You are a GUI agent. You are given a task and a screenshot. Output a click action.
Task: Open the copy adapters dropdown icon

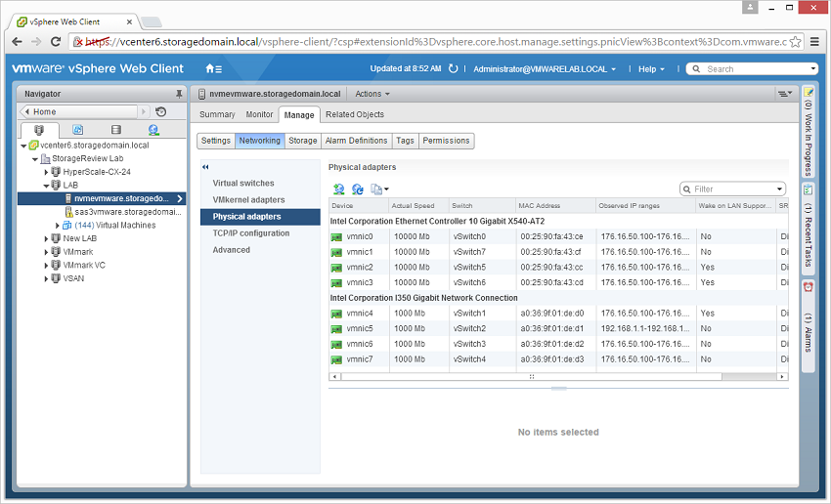[379, 189]
